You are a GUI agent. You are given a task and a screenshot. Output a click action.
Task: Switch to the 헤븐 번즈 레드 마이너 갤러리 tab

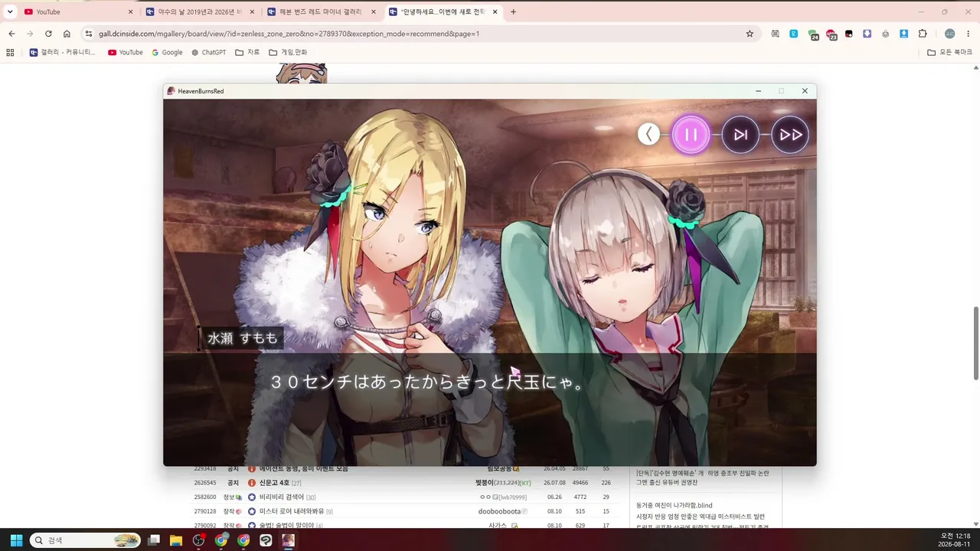coord(320,11)
